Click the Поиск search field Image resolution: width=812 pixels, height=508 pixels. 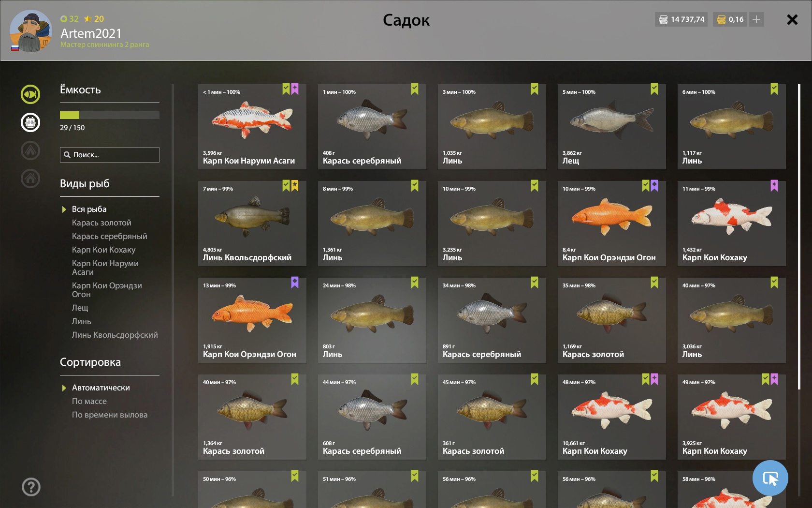(110, 155)
